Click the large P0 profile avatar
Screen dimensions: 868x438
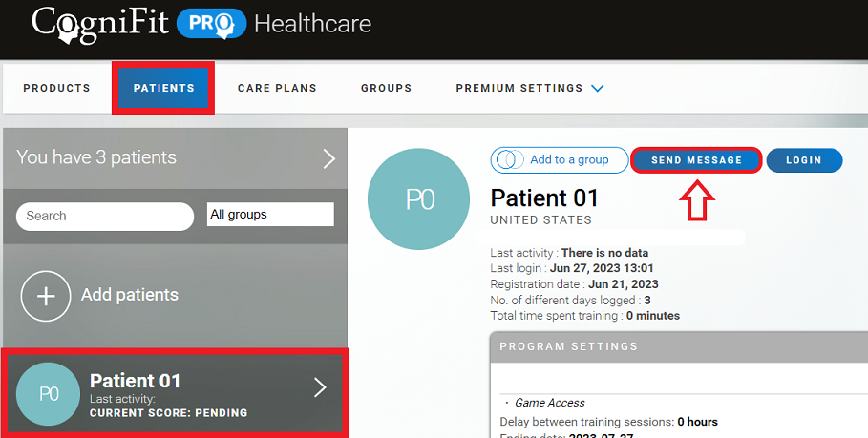(419, 198)
